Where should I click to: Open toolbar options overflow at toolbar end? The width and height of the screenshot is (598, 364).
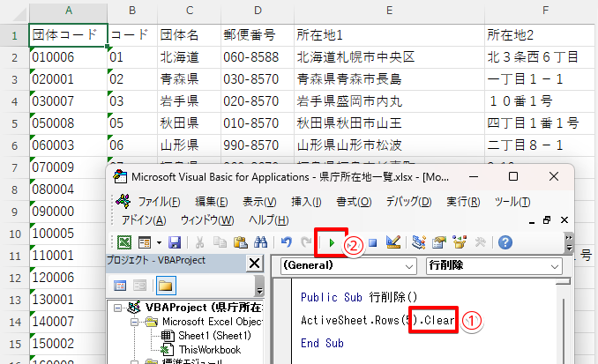569,242
